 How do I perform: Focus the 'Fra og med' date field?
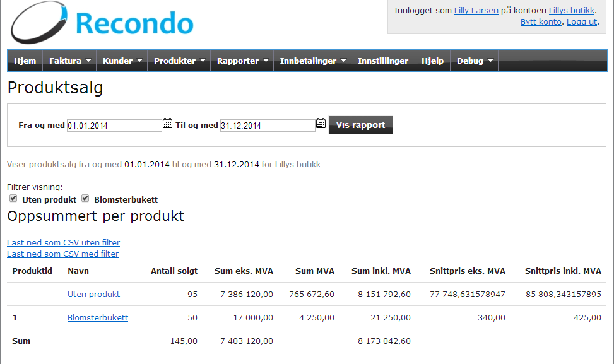pos(114,126)
